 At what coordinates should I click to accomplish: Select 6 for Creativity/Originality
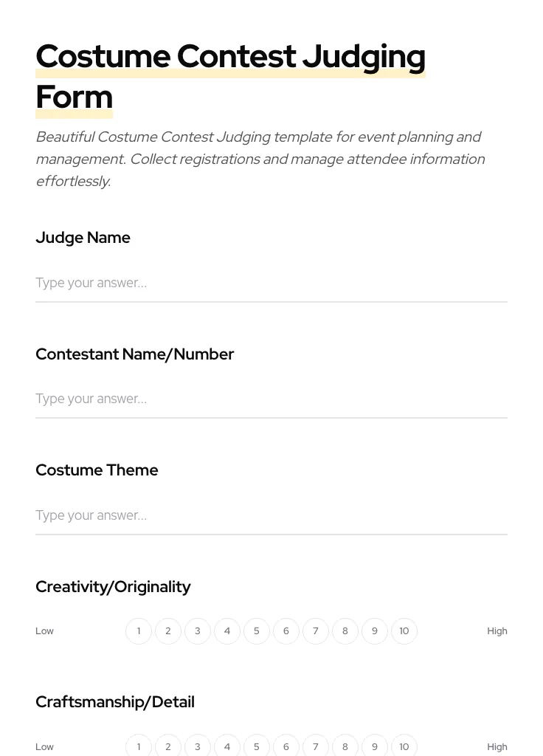(286, 631)
